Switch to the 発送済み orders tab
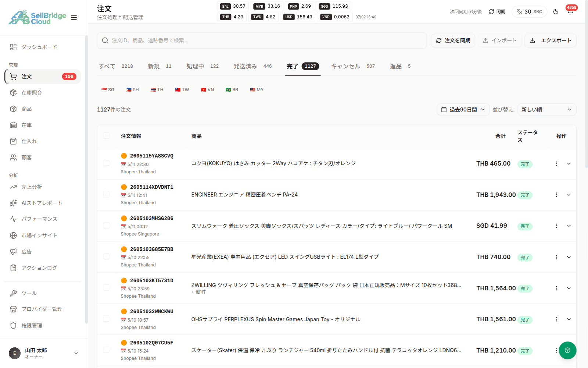This screenshot has height=368, width=588. (x=253, y=66)
